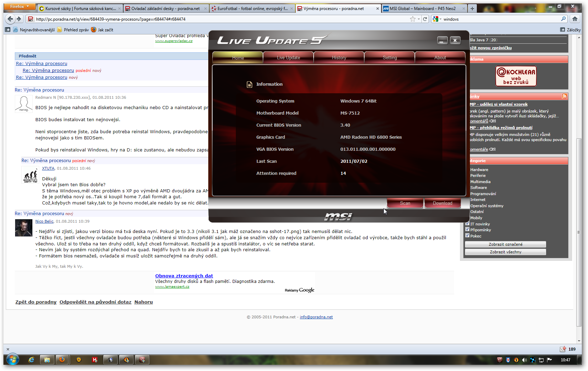Go back one page in Firefox
Image resolution: width=588 pixels, height=371 pixels.
coord(11,19)
